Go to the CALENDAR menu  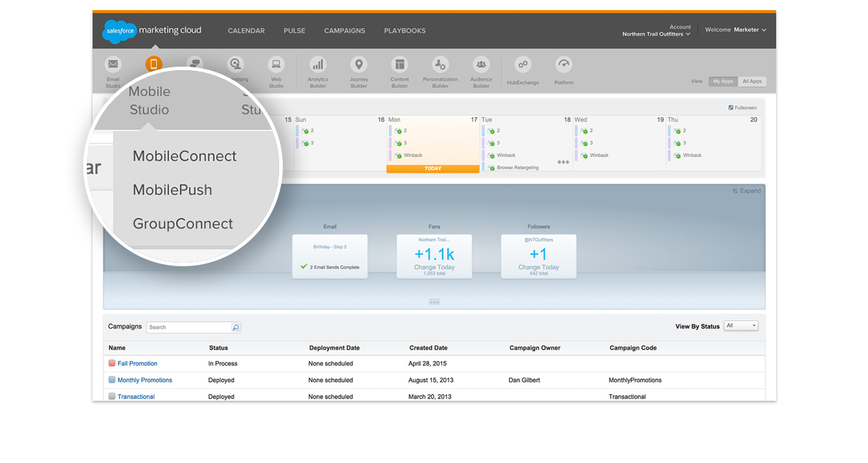[246, 30]
